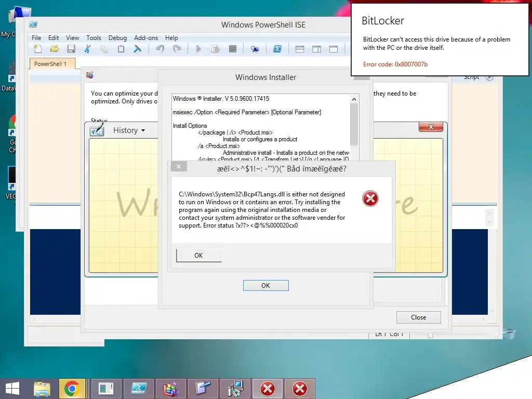Open the Tools menu

94,37
